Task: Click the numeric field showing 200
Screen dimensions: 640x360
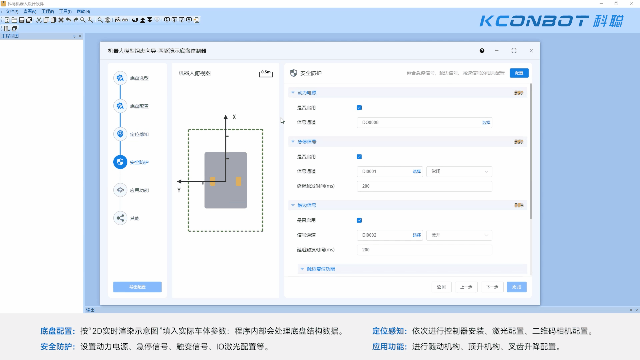Action: (x=424, y=186)
